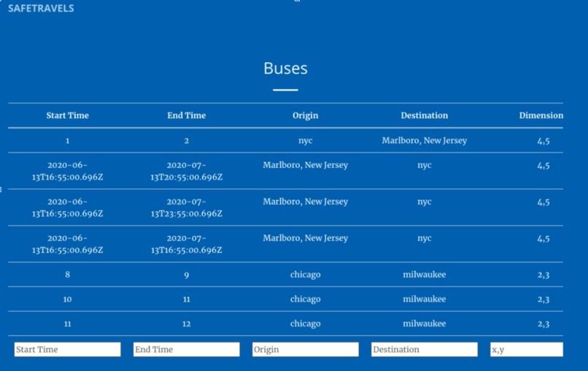This screenshot has height=371, width=588.
Task: Select the Start Time column header
Action: 68,115
